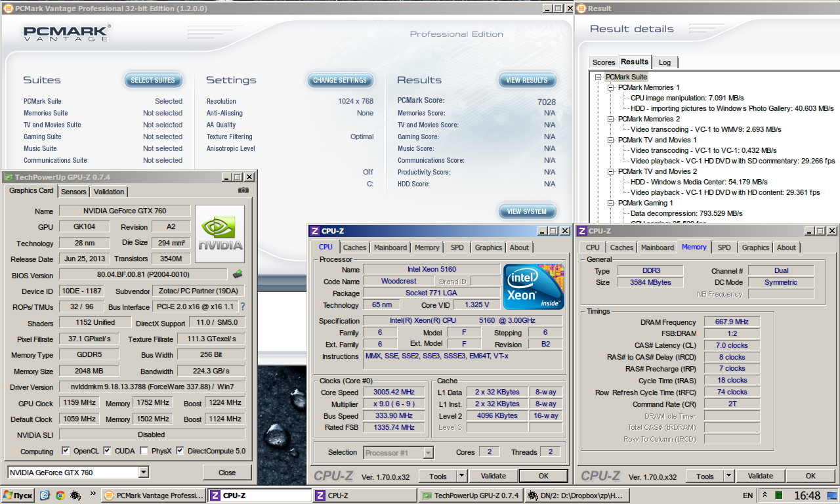The height and width of the screenshot is (504, 840).
Task: Click Tools button in CPU-Z CPU window
Action: tap(438, 476)
